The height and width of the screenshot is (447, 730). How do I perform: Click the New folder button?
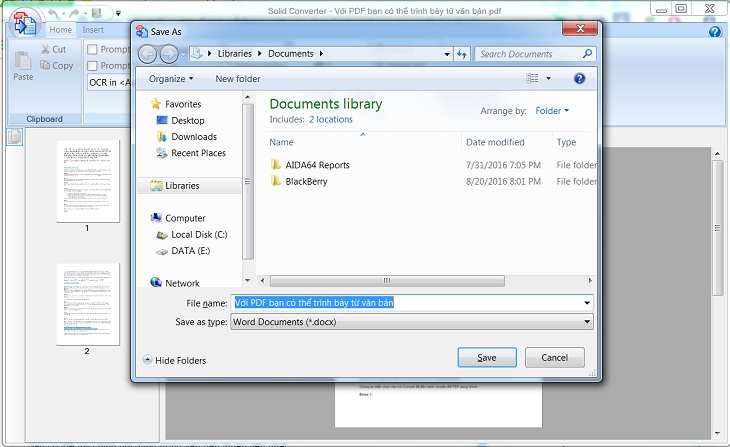click(238, 79)
